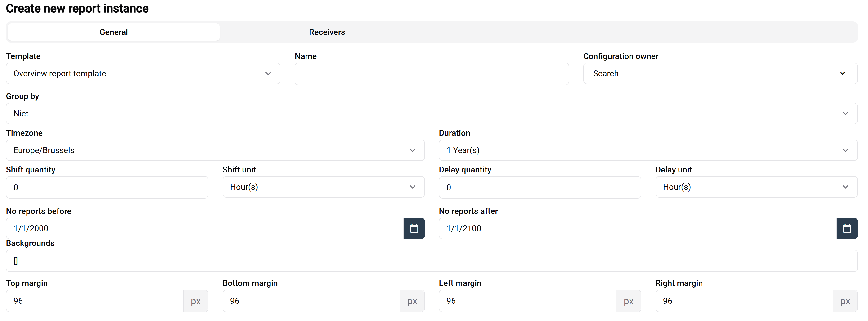
Task: Switch to the Receivers tab
Action: (x=327, y=32)
